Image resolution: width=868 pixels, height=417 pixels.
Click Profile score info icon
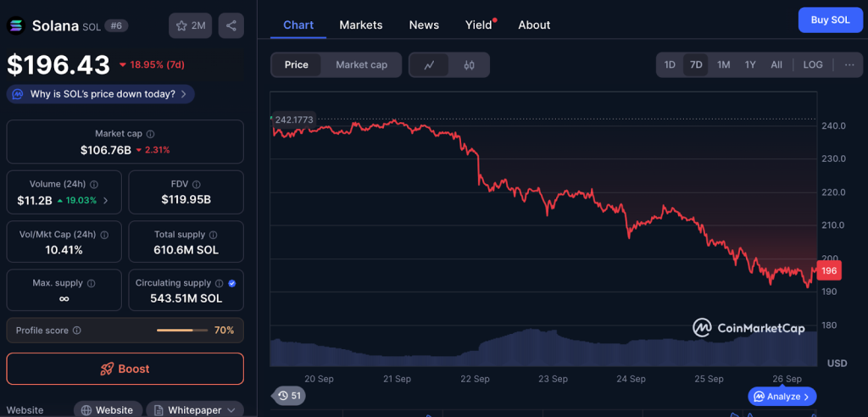click(77, 331)
